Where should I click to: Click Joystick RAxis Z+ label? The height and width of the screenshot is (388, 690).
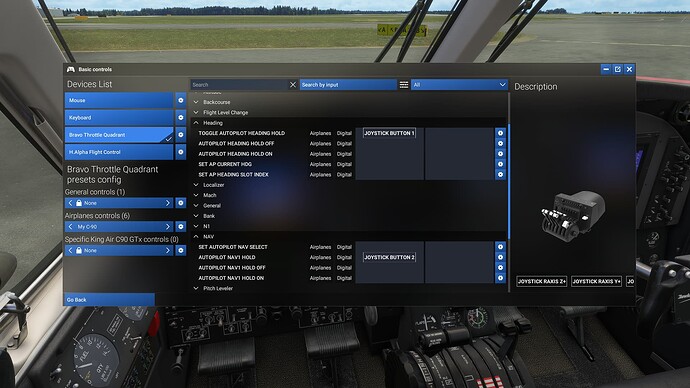pyautogui.click(x=542, y=281)
